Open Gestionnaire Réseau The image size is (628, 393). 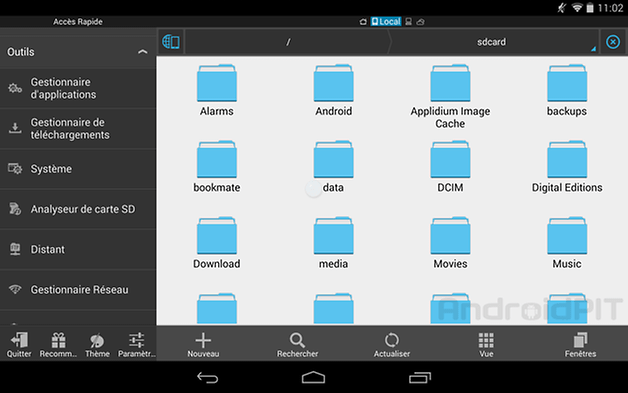(x=78, y=289)
